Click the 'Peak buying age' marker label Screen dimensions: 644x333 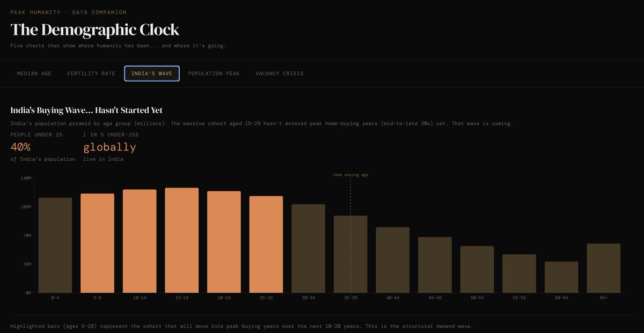tap(350, 175)
